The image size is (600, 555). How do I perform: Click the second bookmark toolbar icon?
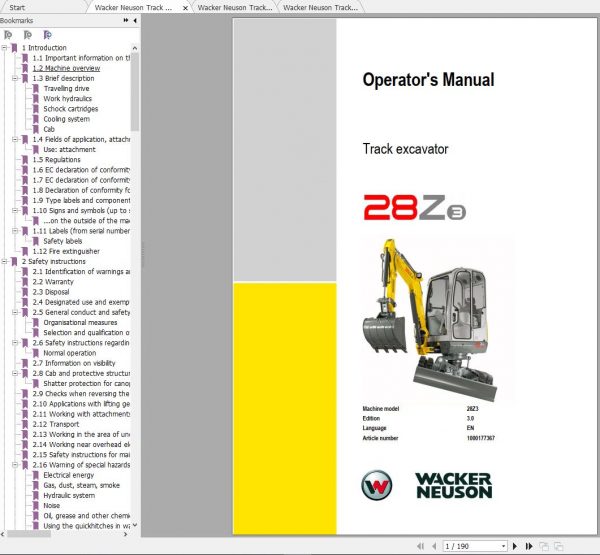tap(28, 35)
